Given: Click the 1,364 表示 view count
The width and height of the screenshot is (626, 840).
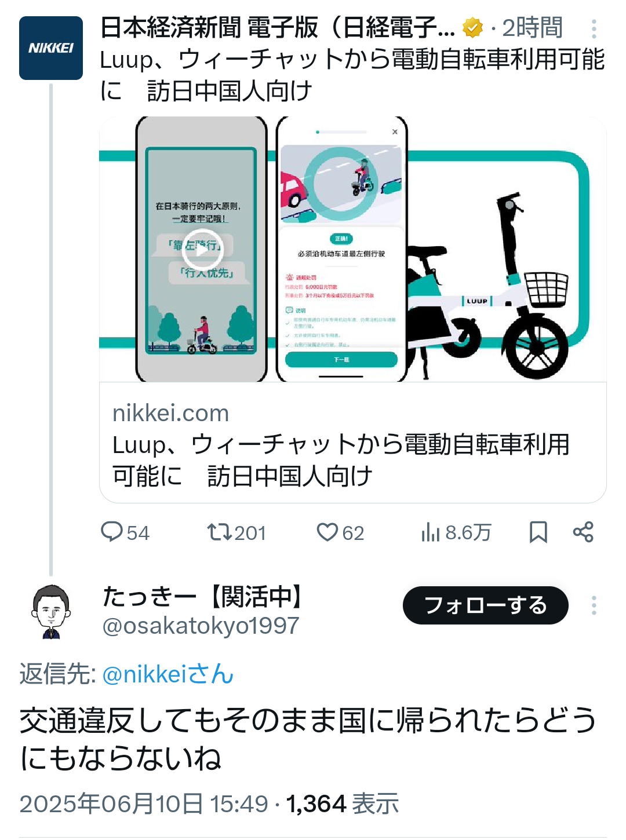Looking at the screenshot, I should (343, 804).
